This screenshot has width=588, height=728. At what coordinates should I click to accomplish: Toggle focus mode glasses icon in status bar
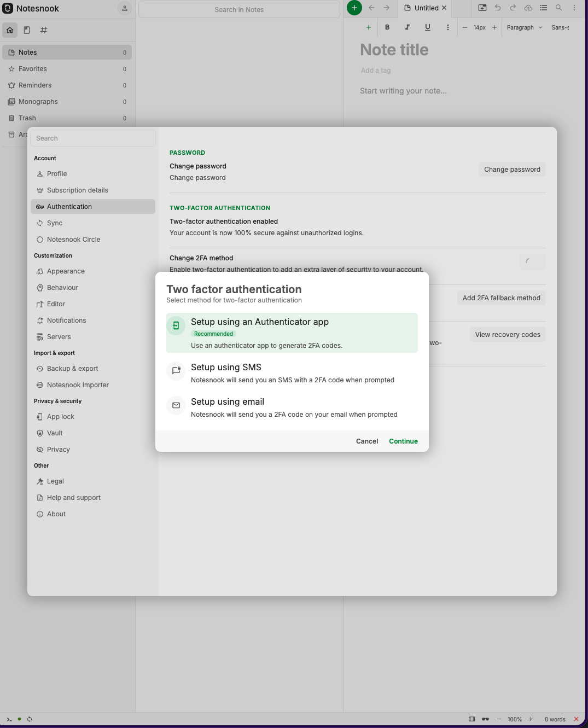(485, 719)
